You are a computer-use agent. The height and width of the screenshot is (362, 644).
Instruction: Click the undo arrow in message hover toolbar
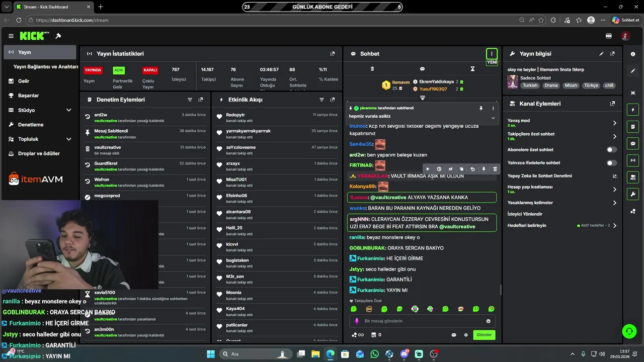[x=472, y=169]
